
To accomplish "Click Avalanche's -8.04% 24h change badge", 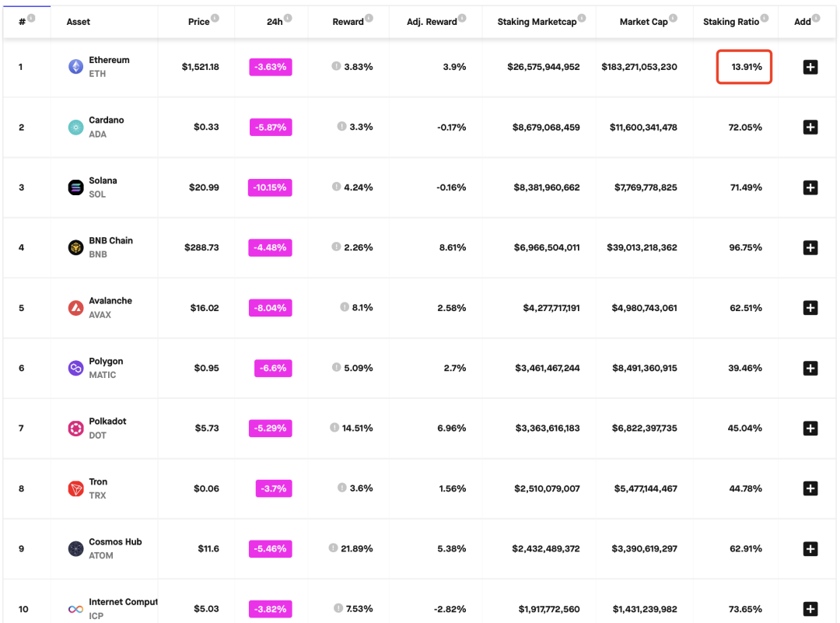I will pyautogui.click(x=271, y=308).
